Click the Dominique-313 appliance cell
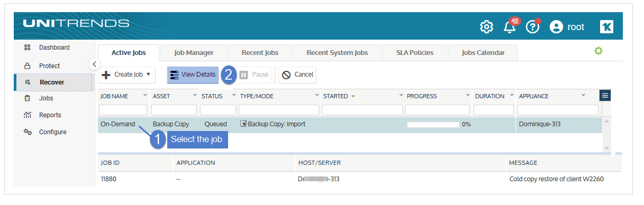 pos(540,124)
